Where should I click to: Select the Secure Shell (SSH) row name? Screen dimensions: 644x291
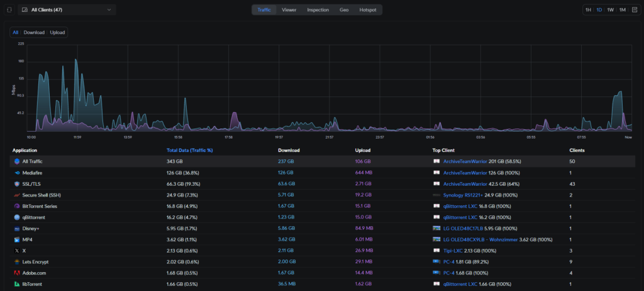click(x=42, y=195)
